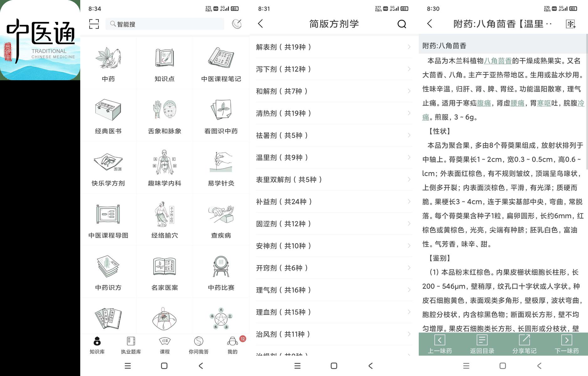Tap the 返回目录 button
The image size is (588, 376).
[482, 344]
